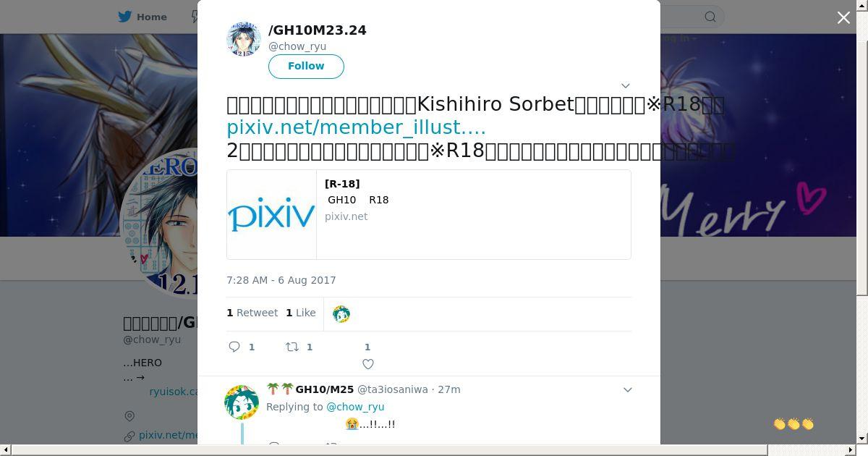
Task: Open the ryuisok profile website link
Action: click(x=174, y=392)
